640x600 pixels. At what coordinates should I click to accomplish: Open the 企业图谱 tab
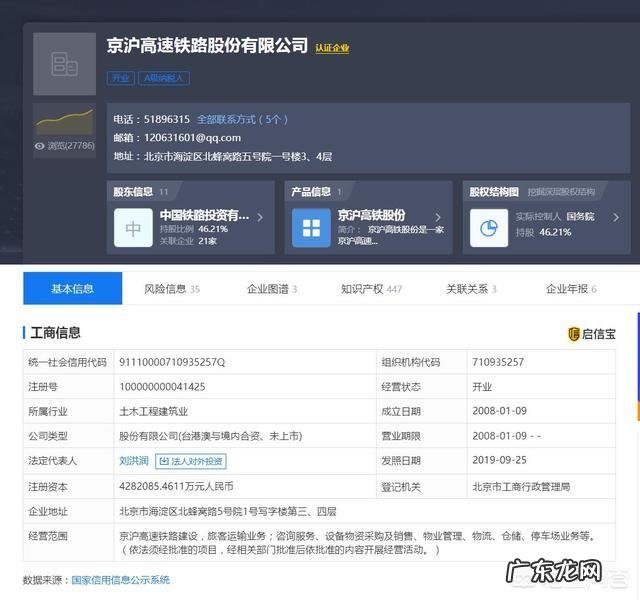point(272,289)
